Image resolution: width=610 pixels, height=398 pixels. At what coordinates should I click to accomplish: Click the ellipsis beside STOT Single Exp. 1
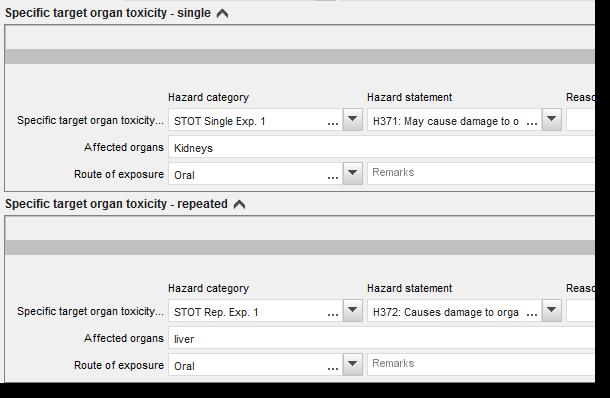click(333, 124)
